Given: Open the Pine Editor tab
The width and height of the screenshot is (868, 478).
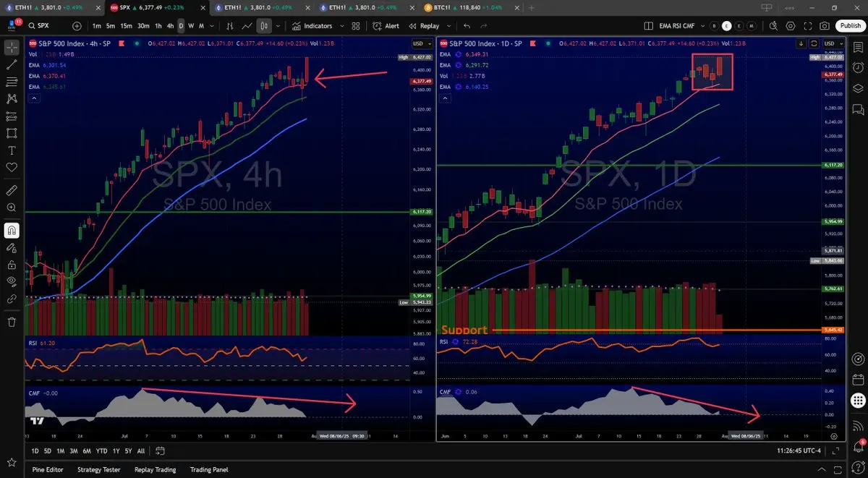Looking at the screenshot, I should point(48,469).
